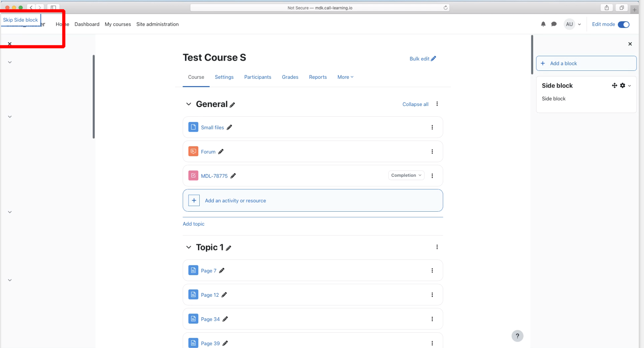644x348 pixels.
Task: Open the MDL-78775 three-dot menu
Action: (x=432, y=176)
